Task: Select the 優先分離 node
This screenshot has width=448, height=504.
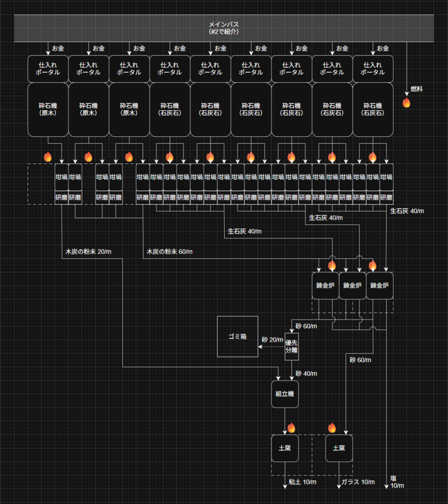Action: click(292, 346)
